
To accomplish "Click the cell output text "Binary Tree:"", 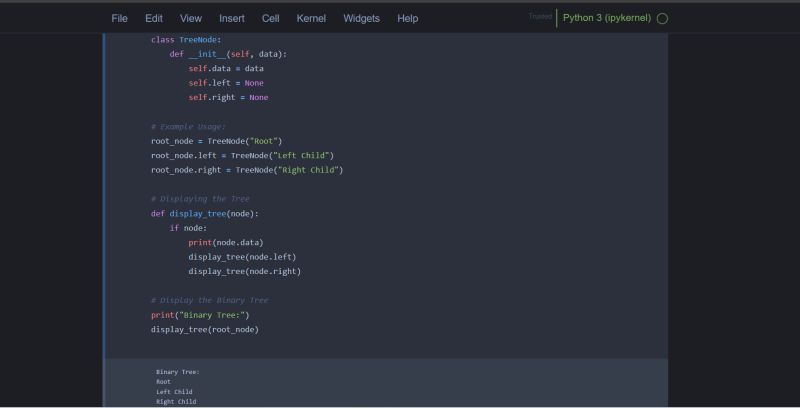I will pyautogui.click(x=177, y=372).
